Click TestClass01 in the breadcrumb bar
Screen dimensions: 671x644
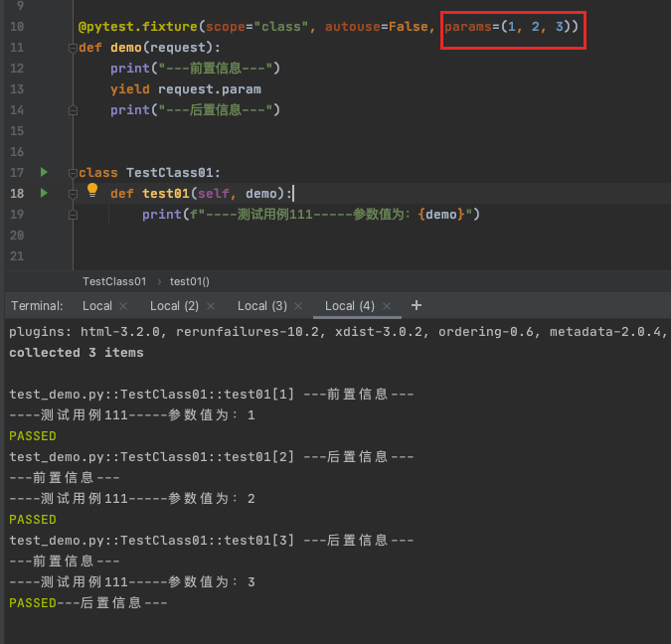(x=114, y=281)
